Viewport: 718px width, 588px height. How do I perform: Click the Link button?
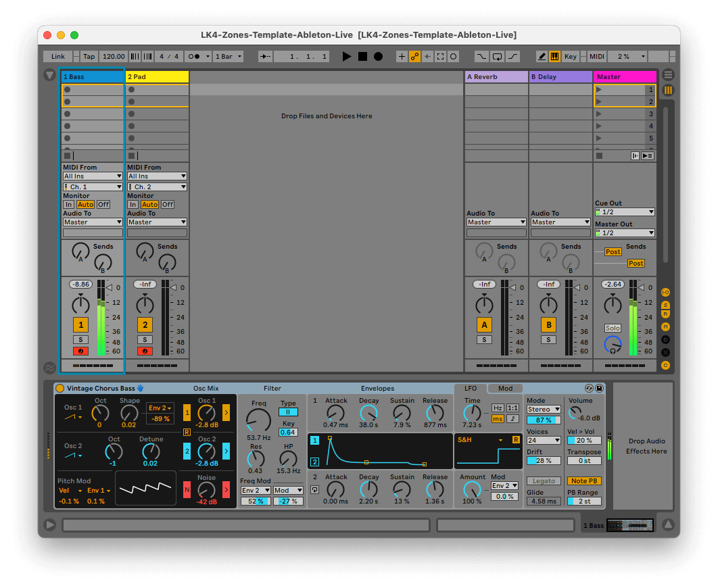click(58, 56)
